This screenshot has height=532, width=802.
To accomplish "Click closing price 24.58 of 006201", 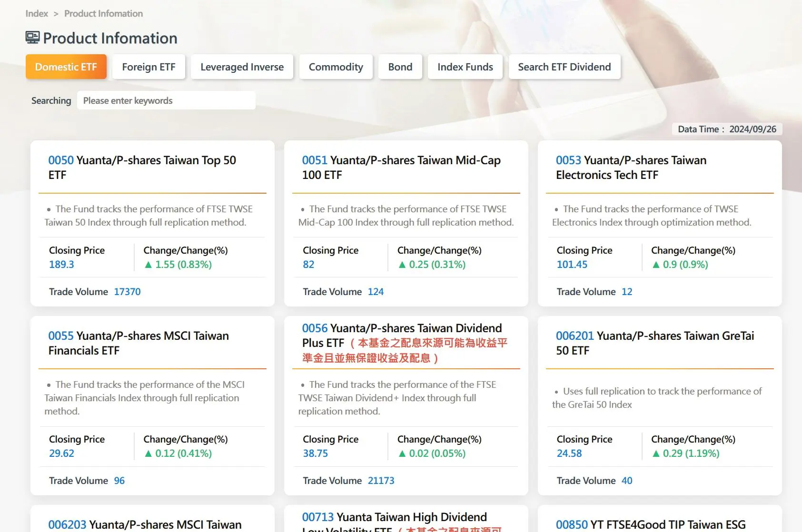I will click(569, 453).
